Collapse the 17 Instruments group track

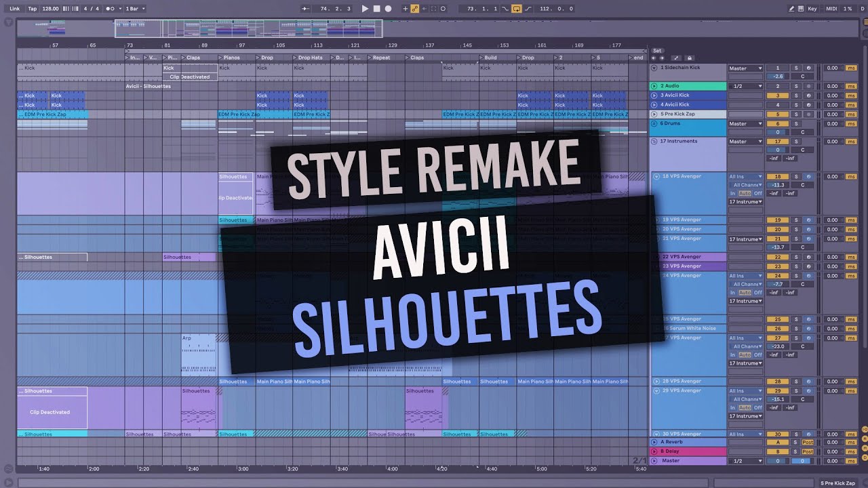coord(654,142)
